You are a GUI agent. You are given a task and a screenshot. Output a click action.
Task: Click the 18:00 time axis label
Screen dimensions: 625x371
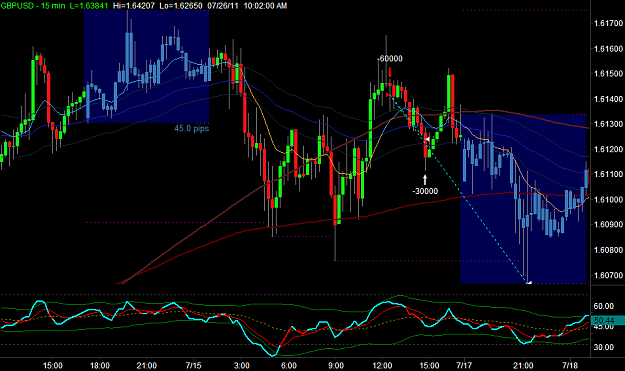click(x=100, y=365)
